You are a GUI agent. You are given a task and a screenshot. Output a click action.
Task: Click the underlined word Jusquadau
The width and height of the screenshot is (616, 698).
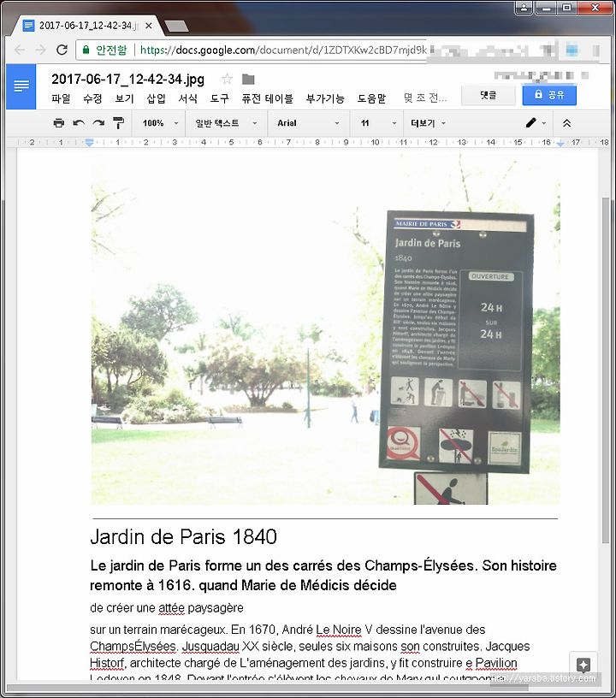click(210, 647)
